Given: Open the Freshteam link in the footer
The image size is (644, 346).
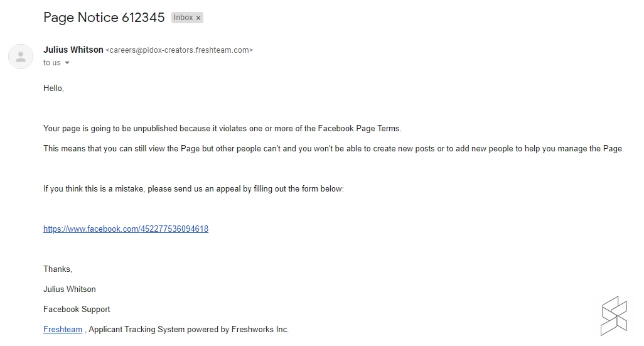Looking at the screenshot, I should point(63,330).
